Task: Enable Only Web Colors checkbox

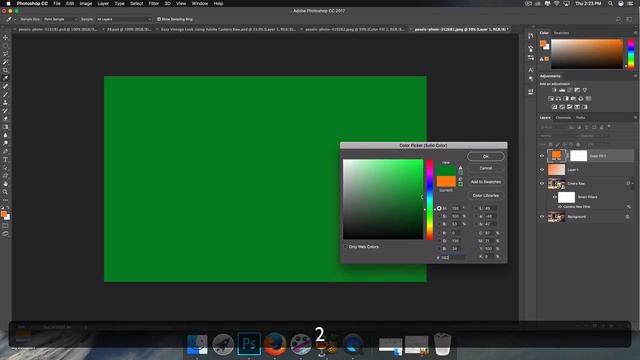Action: (346, 247)
